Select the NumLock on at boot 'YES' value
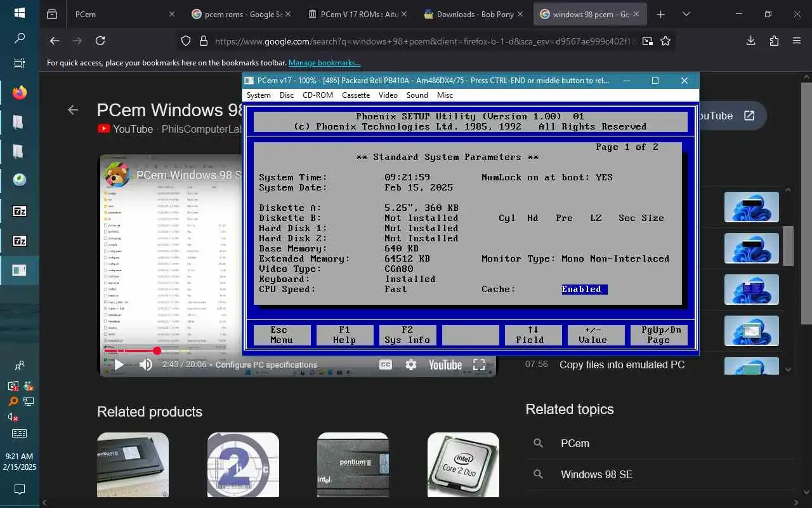This screenshot has width=812, height=508. (604, 177)
